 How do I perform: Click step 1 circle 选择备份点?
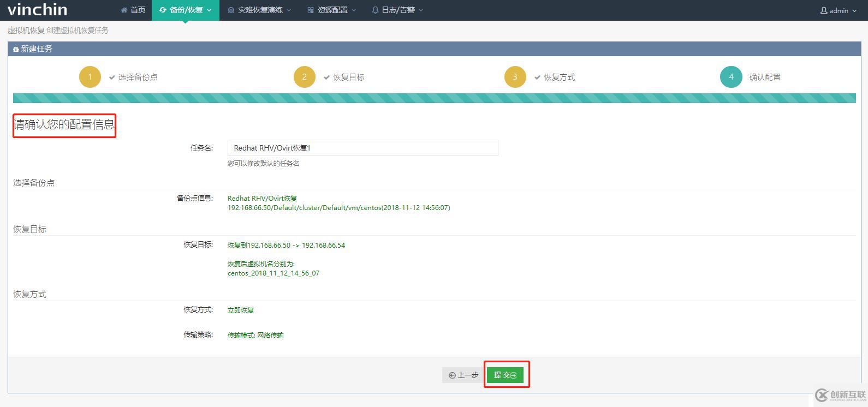[90, 77]
